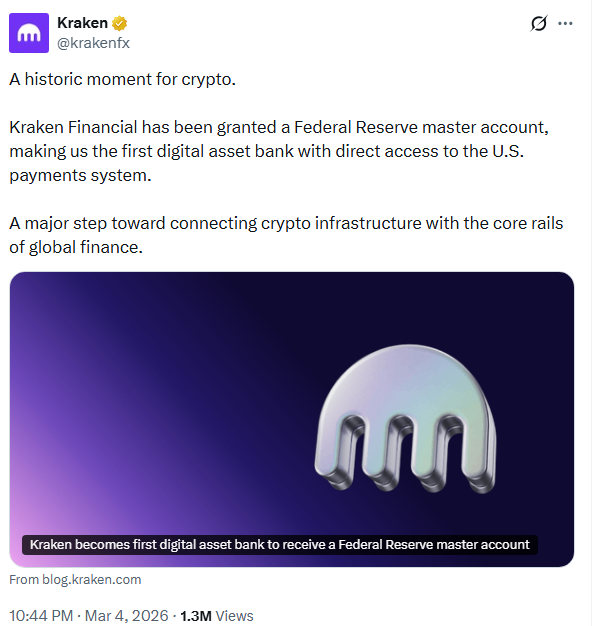Click the "payments system." text line

pos(69,175)
